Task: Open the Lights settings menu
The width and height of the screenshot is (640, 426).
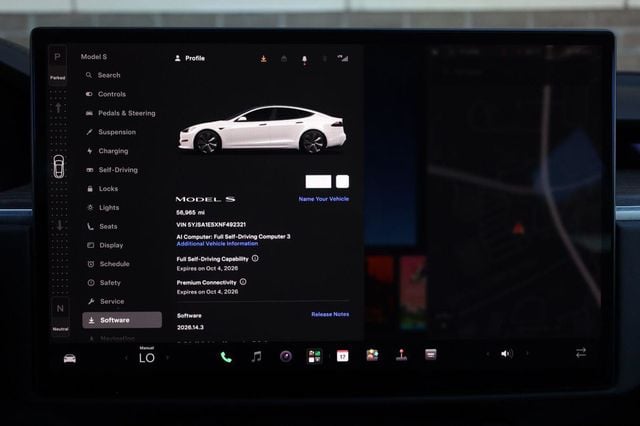Action: (x=104, y=207)
